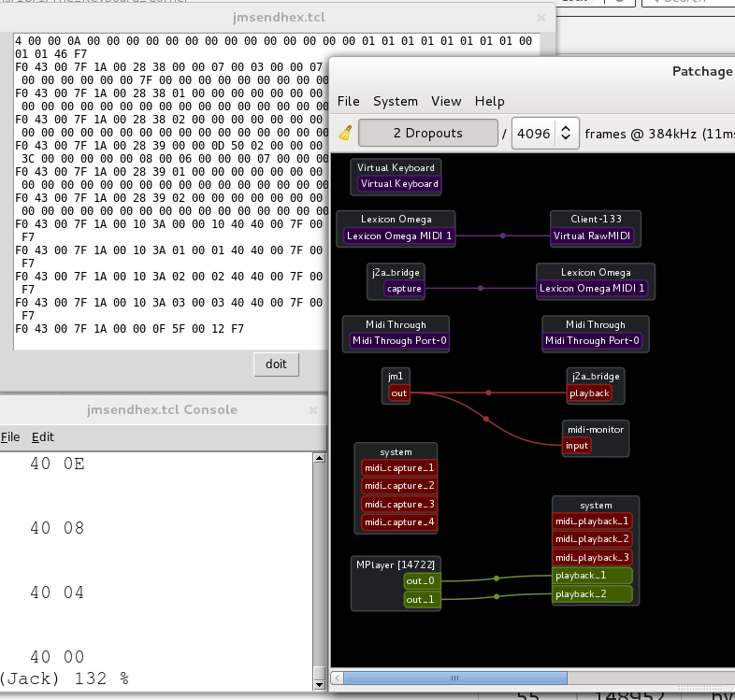Click the Patchage horizontal scrollbar left arrow

(x=337, y=678)
